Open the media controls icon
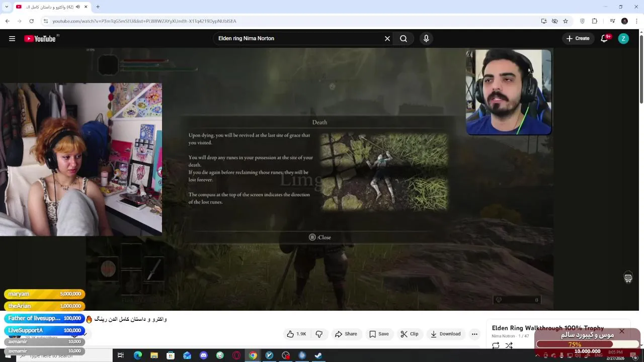This screenshot has width=644, height=362. 612,21
